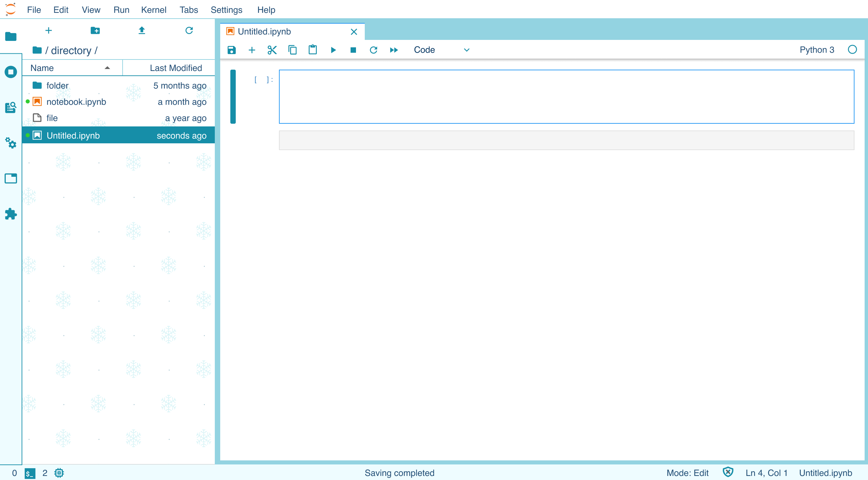Open the Extension Manager puzzle icon
Viewport: 868px width, 480px height.
coord(11,214)
